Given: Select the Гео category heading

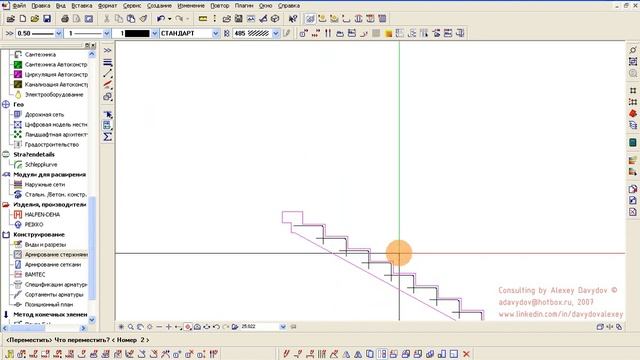Looking at the screenshot, I should click(x=18, y=104).
